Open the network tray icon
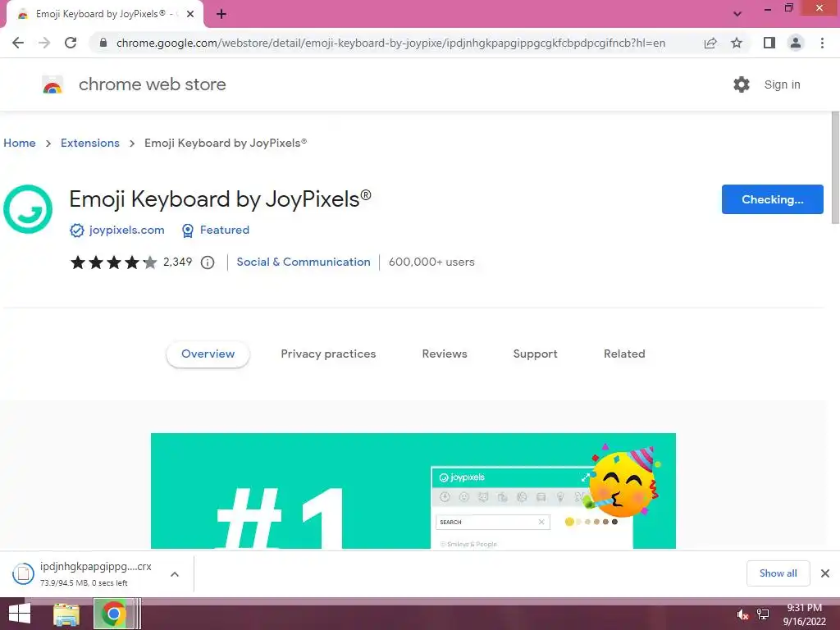The height and width of the screenshot is (630, 840). coord(763,614)
